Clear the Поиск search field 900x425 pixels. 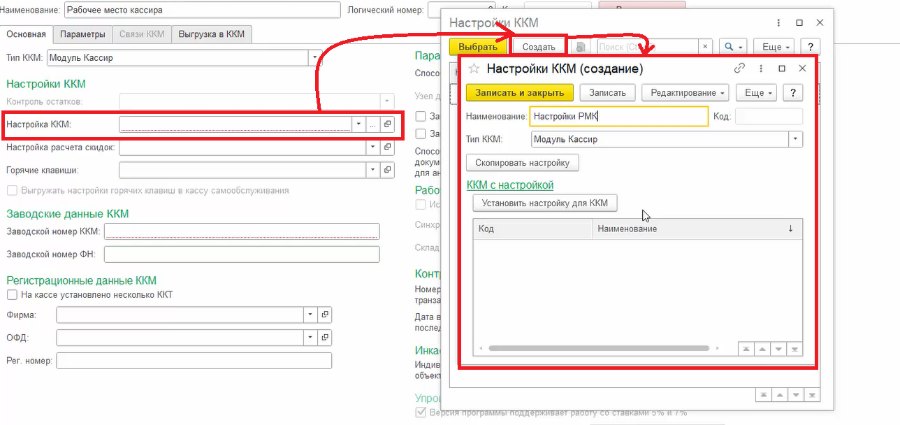(x=705, y=47)
